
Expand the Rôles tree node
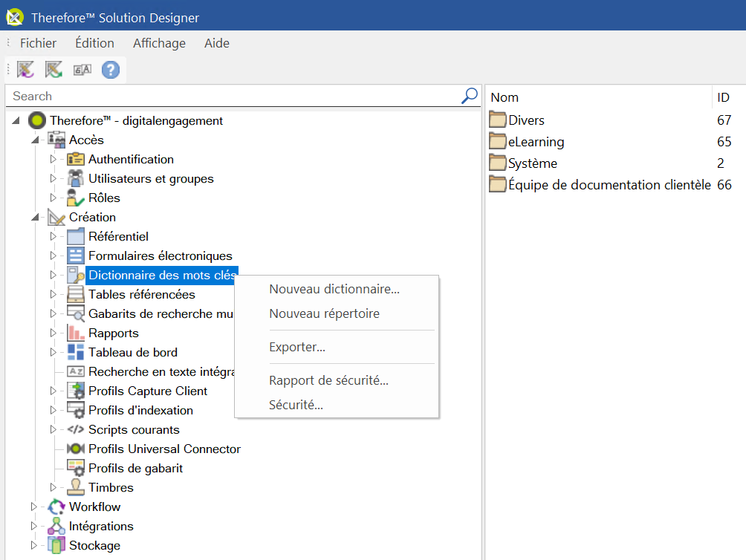pyautogui.click(x=53, y=198)
